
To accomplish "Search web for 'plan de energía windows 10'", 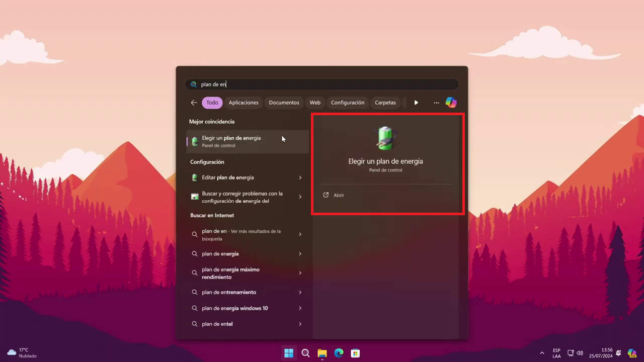I will tap(248, 308).
